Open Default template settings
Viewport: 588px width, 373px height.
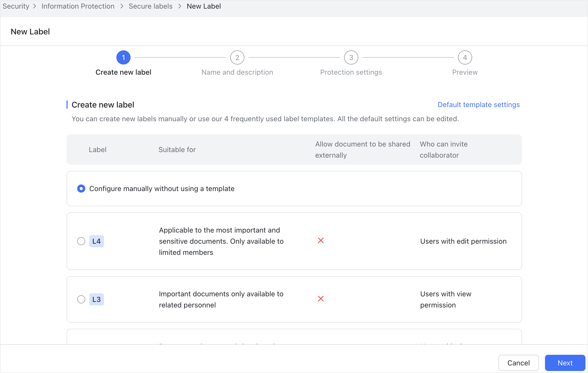click(x=478, y=105)
